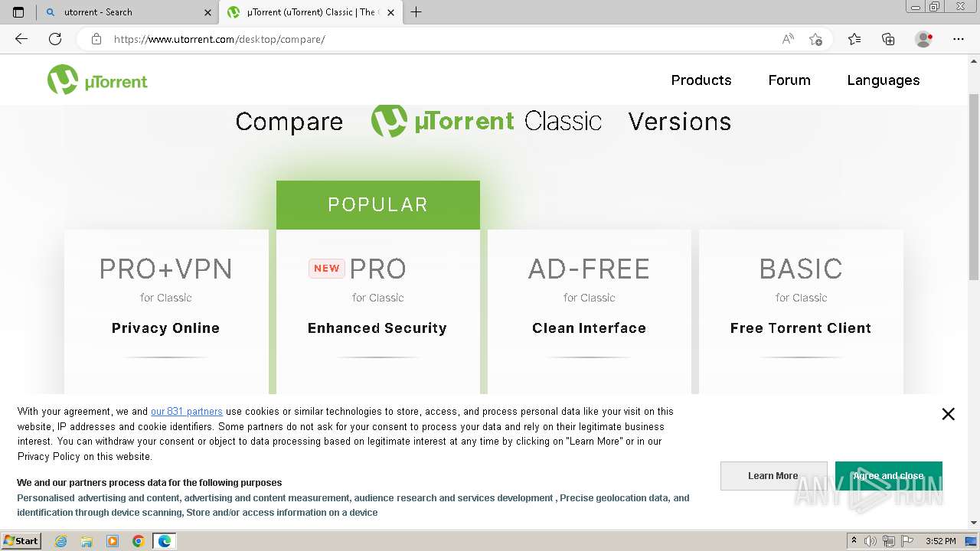Select the Edge taskbar icon
Image resolution: width=980 pixels, height=551 pixels.
(x=165, y=541)
